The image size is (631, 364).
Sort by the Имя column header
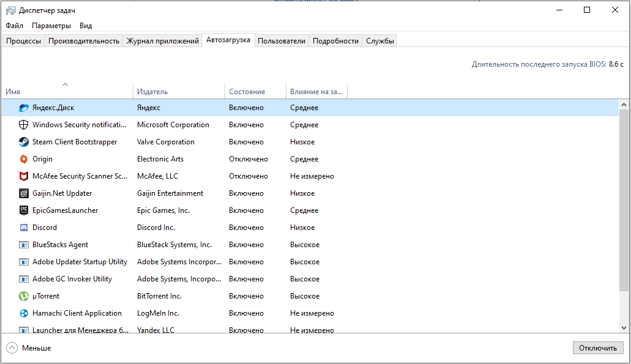67,91
